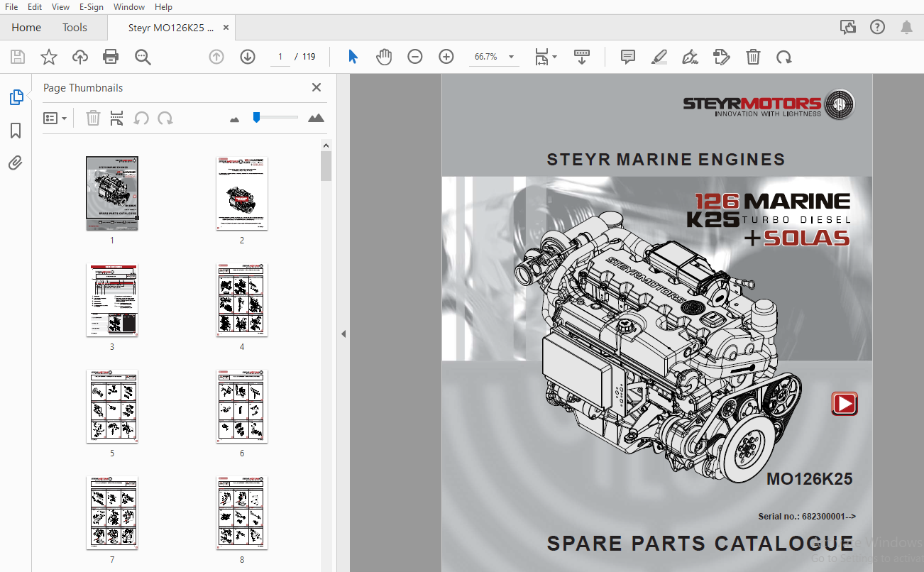Rotate page with toolbar rotate icon

(783, 57)
